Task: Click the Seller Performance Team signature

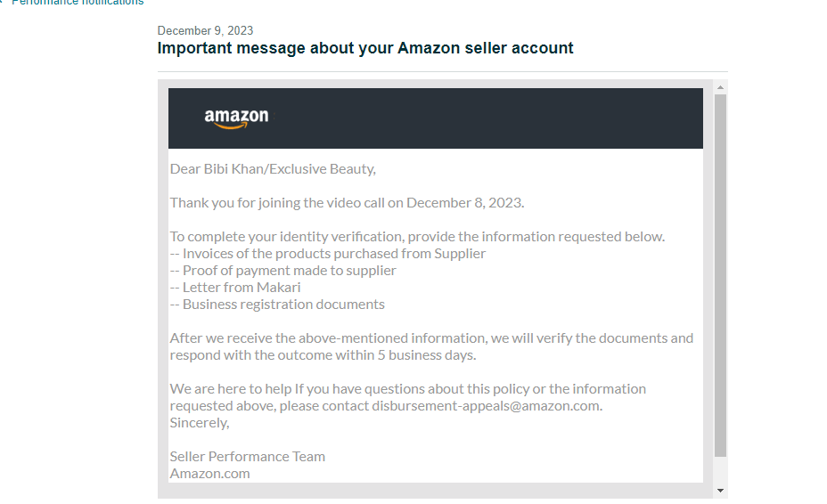Action: tap(248, 457)
